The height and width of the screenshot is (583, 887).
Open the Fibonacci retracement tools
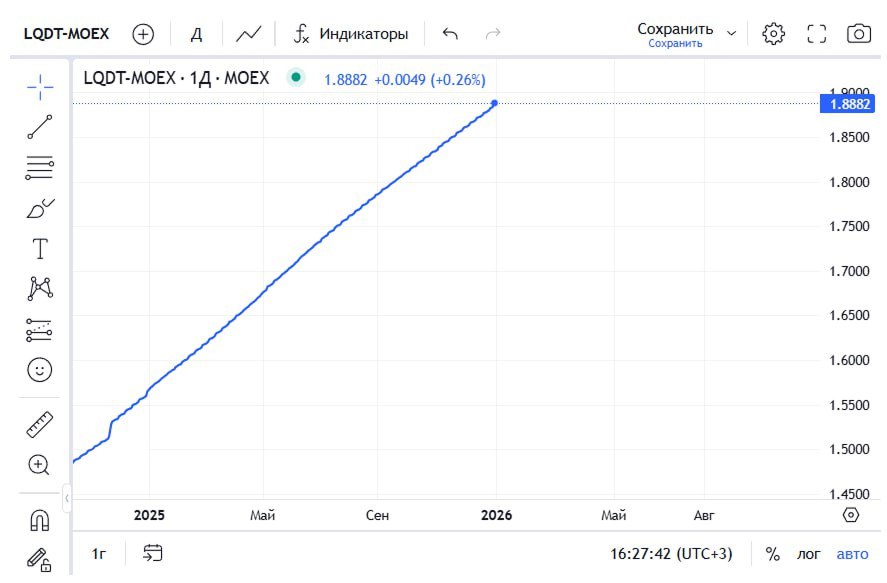40,168
